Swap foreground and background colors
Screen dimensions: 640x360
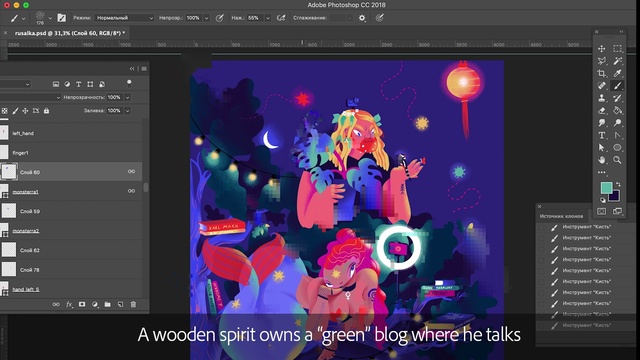click(x=618, y=184)
